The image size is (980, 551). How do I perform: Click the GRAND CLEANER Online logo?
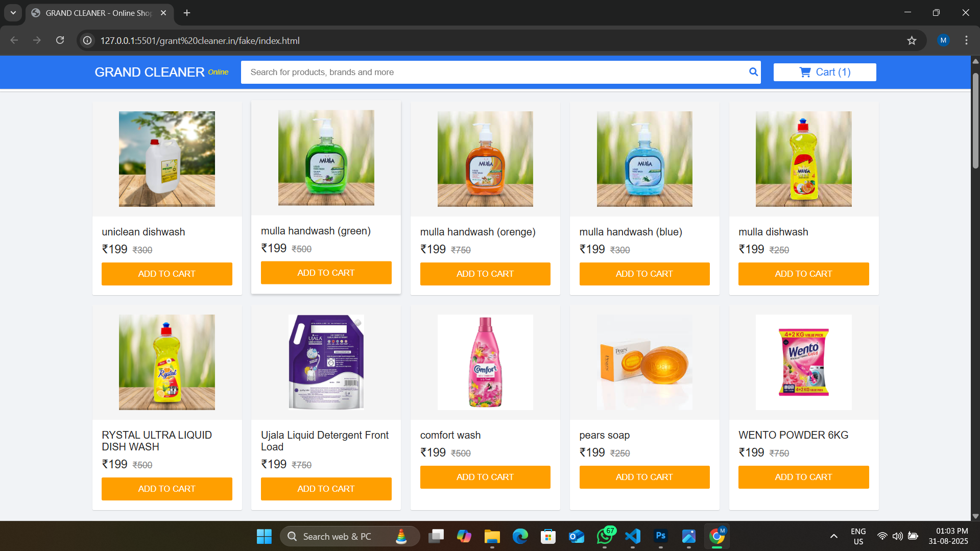click(161, 72)
